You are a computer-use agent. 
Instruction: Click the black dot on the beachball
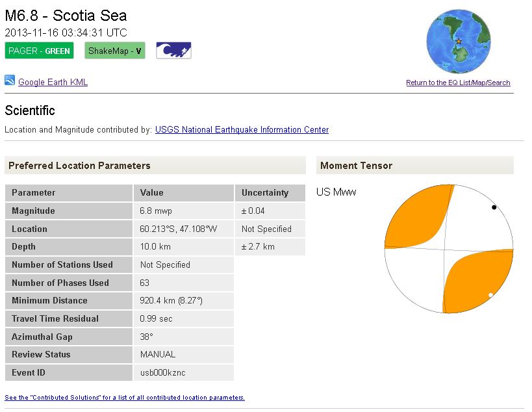(494, 207)
